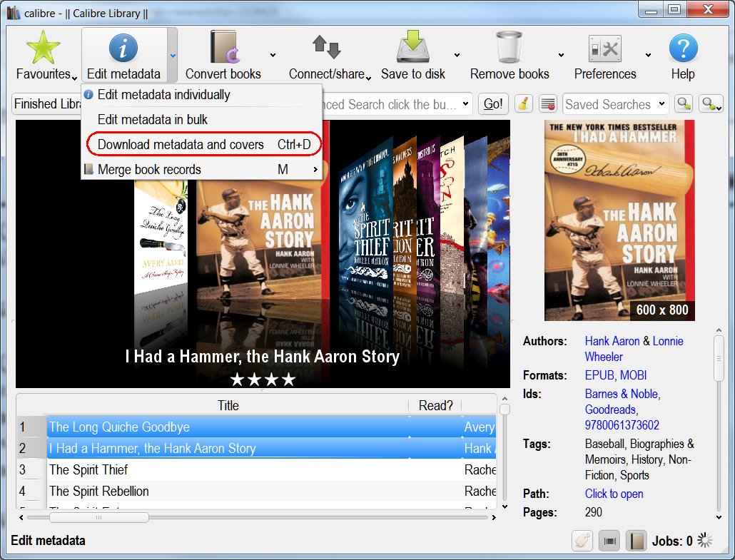Open the search history dropdown arrow
735x560 pixels.
465,104
